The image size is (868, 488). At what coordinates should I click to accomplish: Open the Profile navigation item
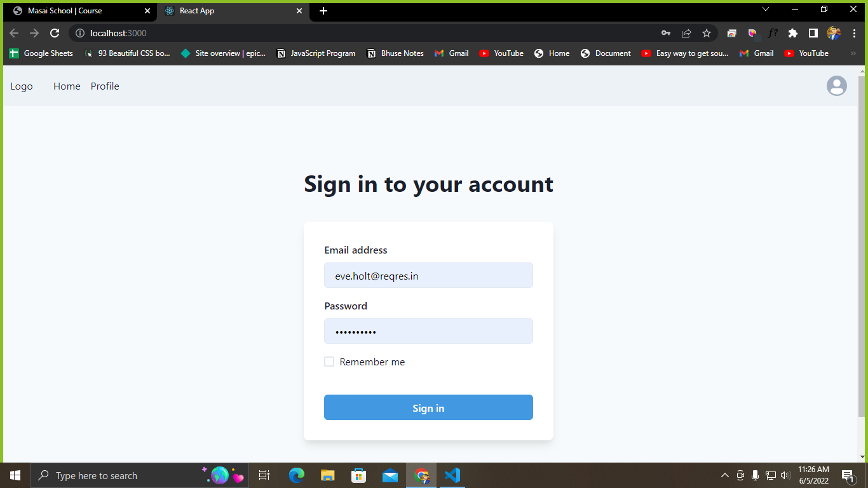point(105,86)
